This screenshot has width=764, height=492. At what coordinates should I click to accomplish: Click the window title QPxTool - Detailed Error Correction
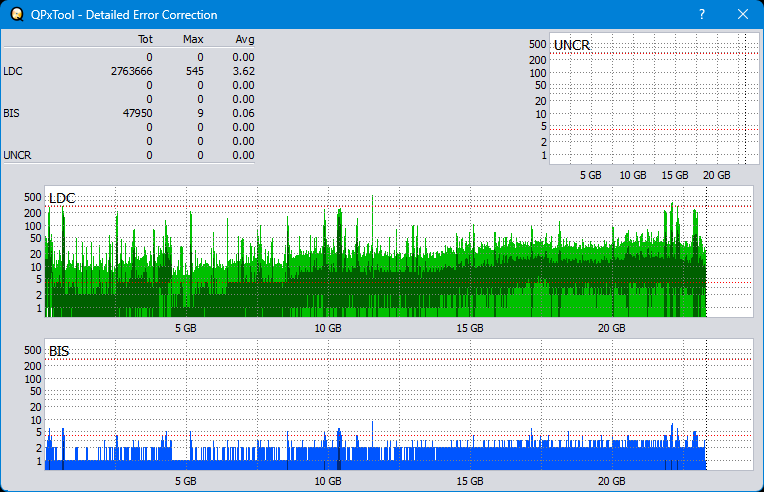(124, 15)
